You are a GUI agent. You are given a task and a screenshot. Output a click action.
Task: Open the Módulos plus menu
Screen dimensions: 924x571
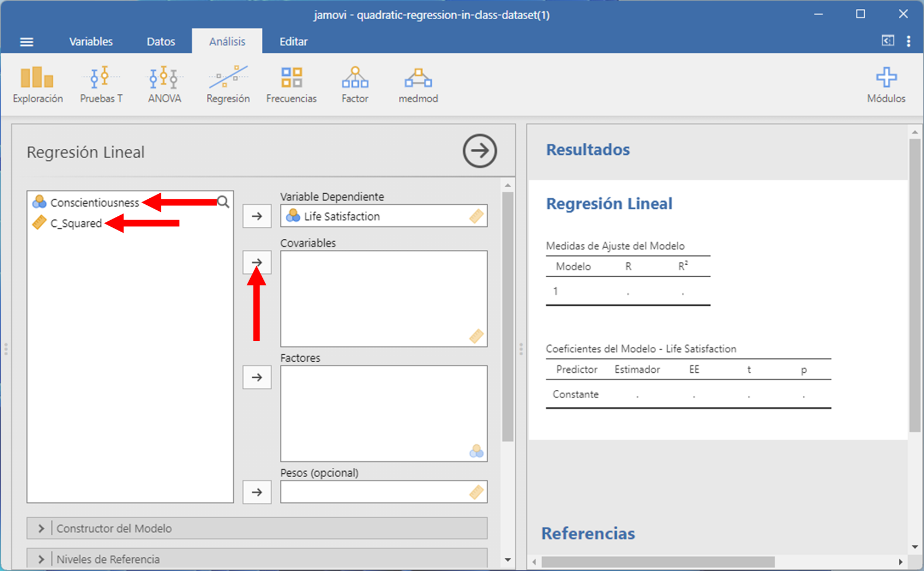(886, 85)
